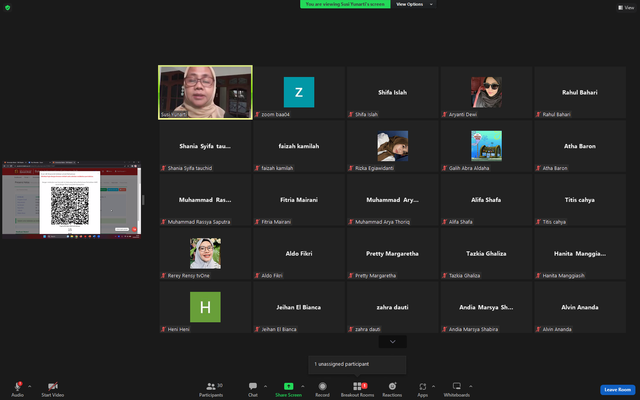Open the Apps panel
Image resolution: width=640 pixels, height=400 pixels.
422,389
